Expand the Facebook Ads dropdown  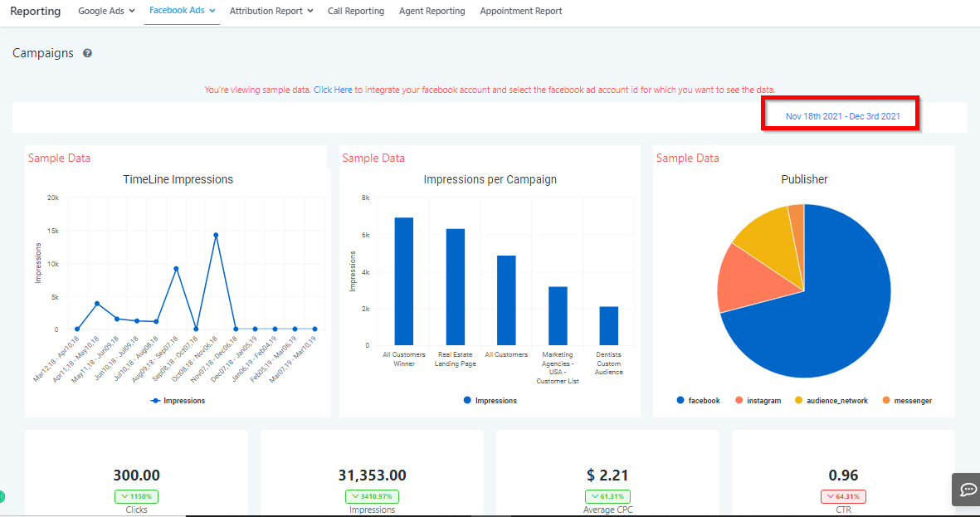coord(182,11)
